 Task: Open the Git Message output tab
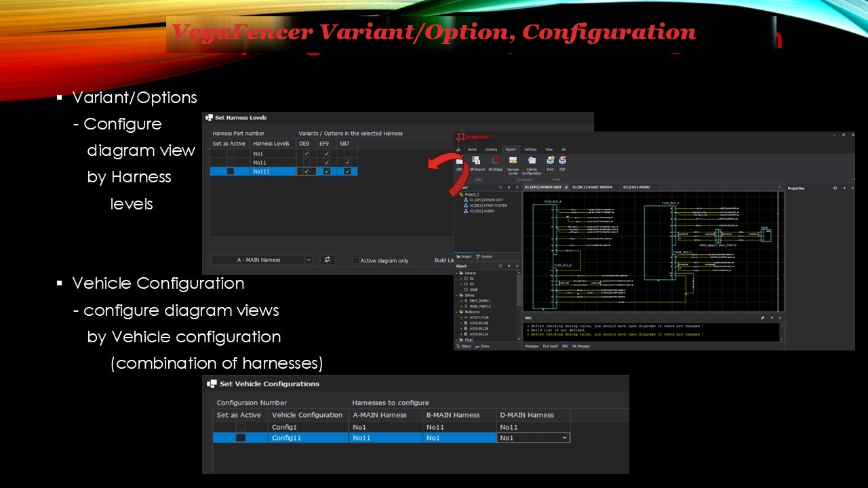(581, 346)
